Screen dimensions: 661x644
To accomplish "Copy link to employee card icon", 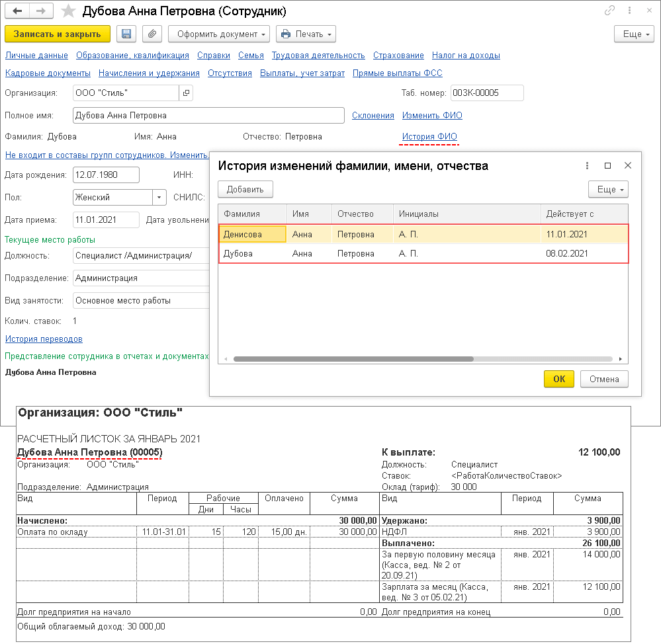I will click(x=609, y=11).
